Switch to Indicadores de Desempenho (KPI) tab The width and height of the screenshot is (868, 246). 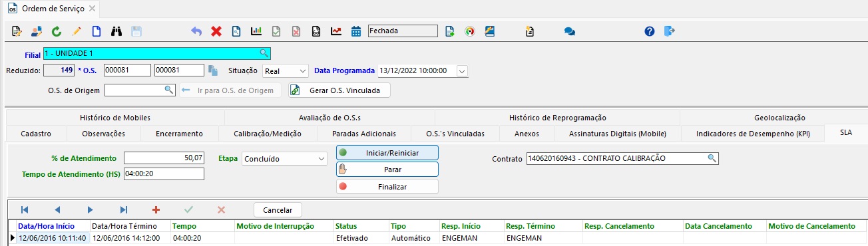point(754,134)
